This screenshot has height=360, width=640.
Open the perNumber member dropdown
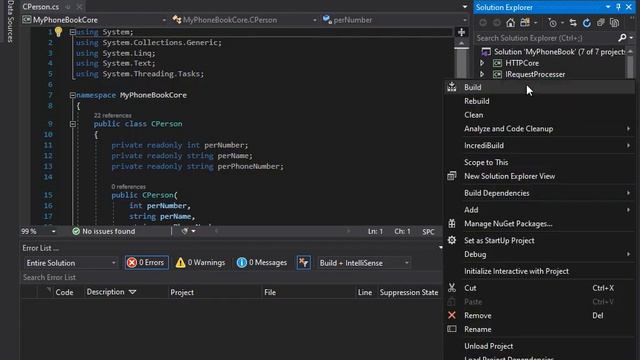click(x=394, y=20)
